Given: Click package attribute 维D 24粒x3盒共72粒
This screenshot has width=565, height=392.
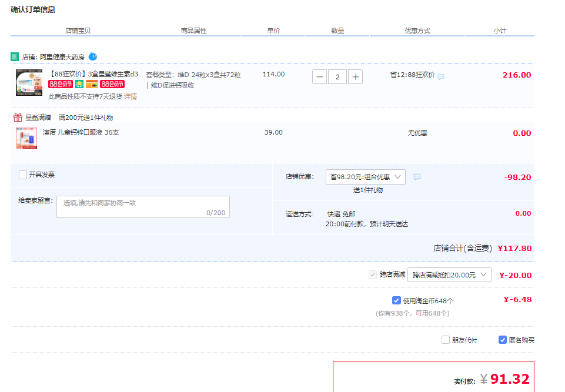Looking at the screenshot, I should tap(209, 75).
